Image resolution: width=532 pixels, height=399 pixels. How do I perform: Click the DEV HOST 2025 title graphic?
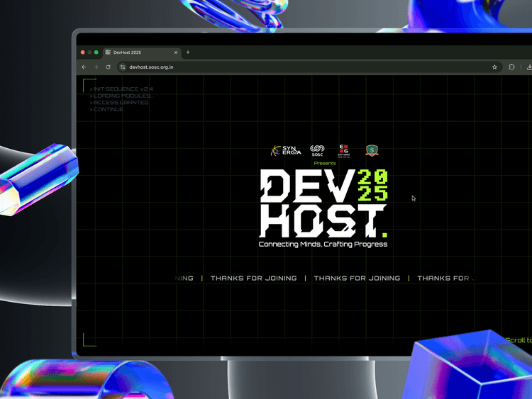(x=323, y=203)
